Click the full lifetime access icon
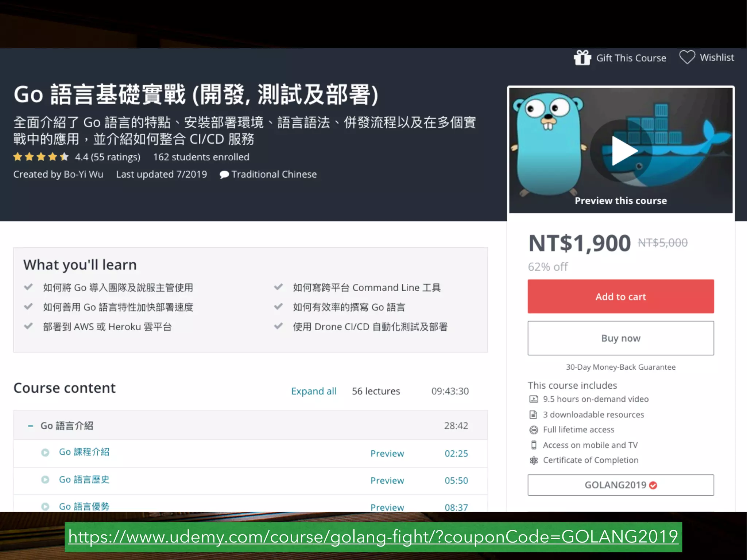Screen dimensions: 747x560 point(534,430)
